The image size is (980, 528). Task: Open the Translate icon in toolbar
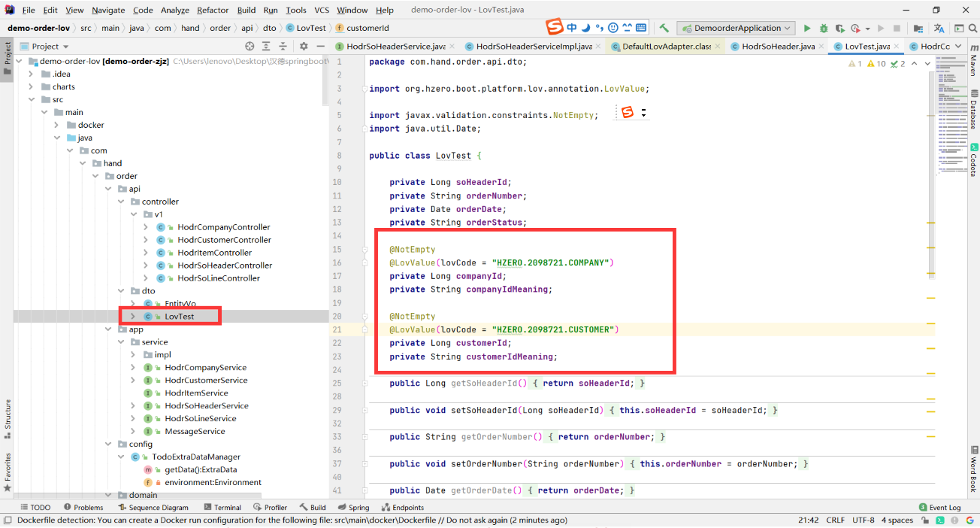939,29
